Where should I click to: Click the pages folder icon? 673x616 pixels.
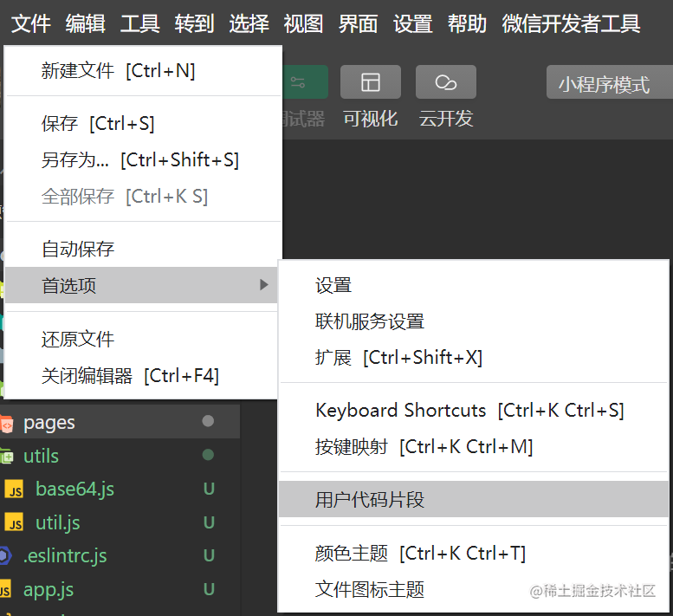pos(6,424)
